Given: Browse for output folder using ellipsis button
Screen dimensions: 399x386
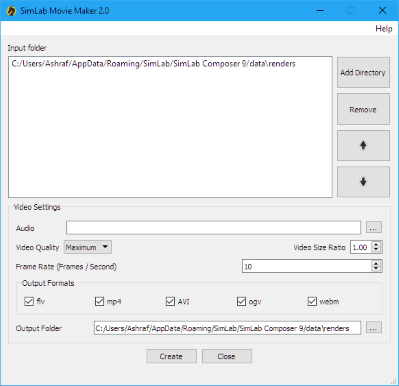Looking at the screenshot, I should [374, 328].
